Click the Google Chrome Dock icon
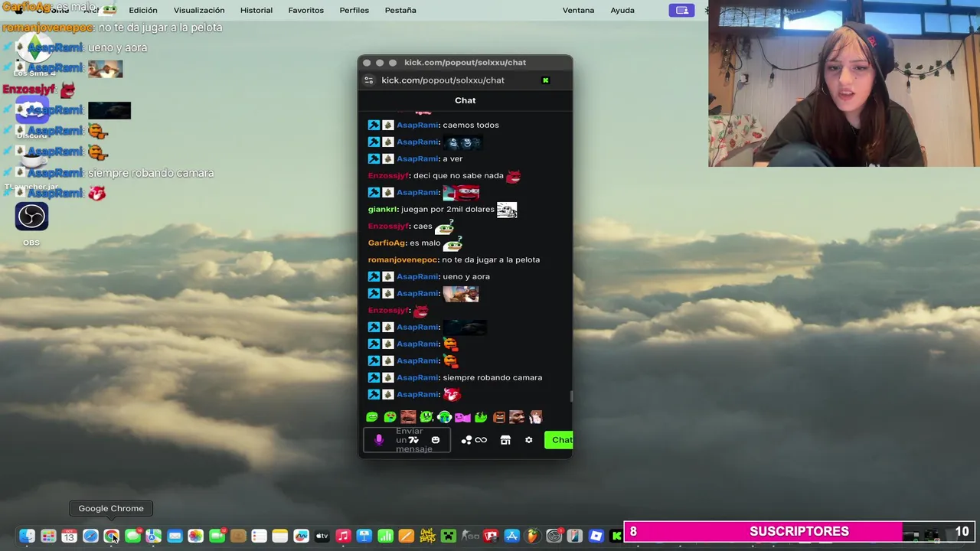 (x=111, y=536)
